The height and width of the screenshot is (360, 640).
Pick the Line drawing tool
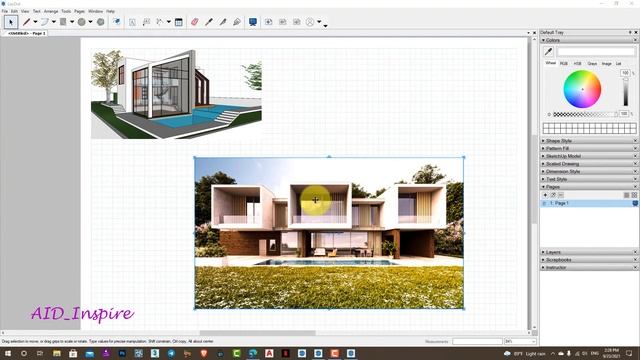27,22
